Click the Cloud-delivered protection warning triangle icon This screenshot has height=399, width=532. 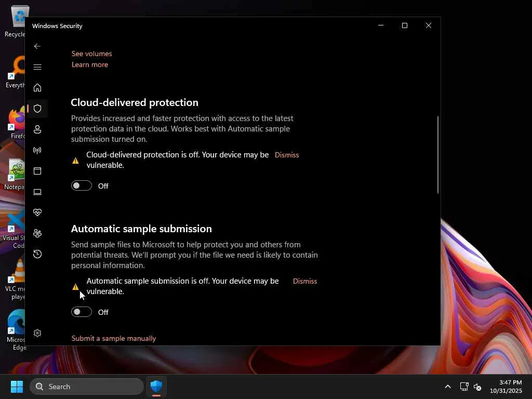pos(76,161)
